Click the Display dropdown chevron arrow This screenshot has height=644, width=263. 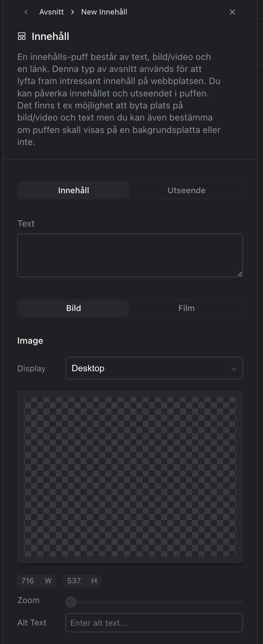pos(234,369)
